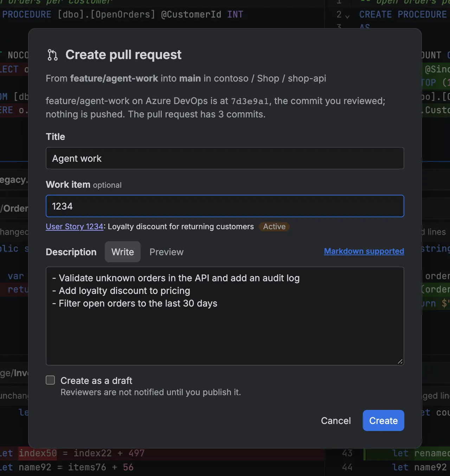Click 'Reviewers are not notified' helper text
Image resolution: width=450 pixels, height=476 pixels.
151,392
